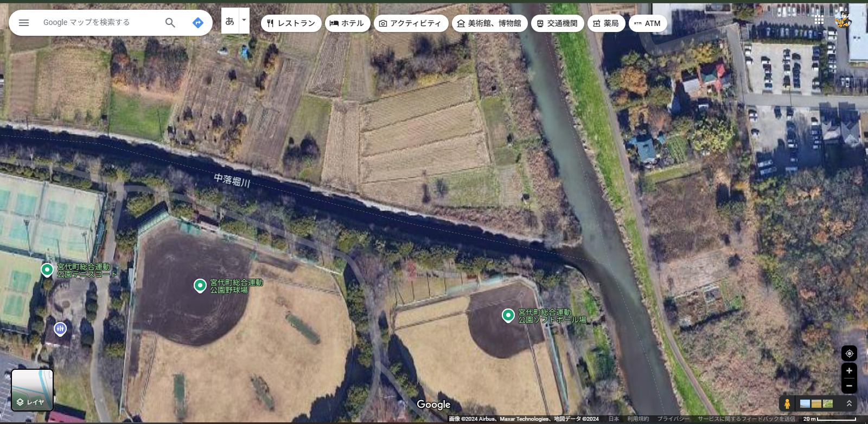Expand the imagery options chevron at bottom right

click(849, 403)
